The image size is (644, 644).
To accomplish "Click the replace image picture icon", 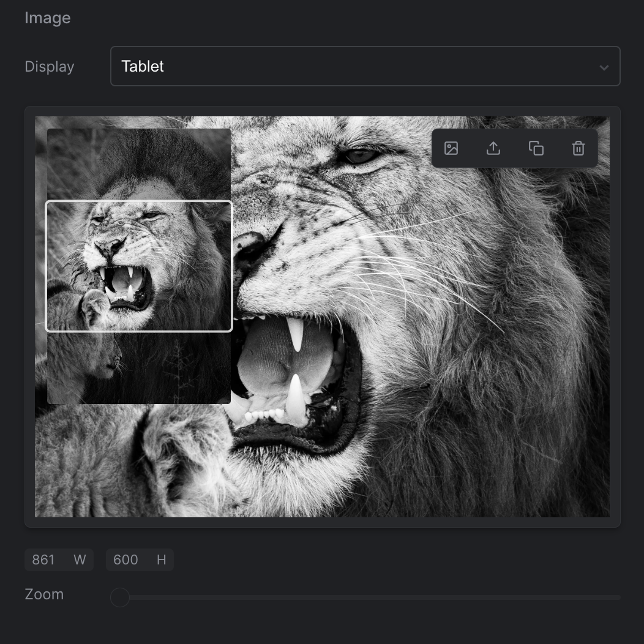I will click(x=451, y=148).
